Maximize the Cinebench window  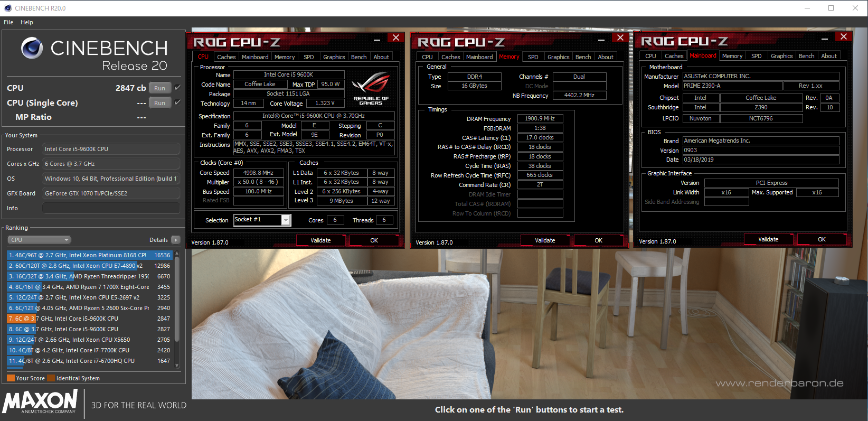tap(831, 8)
